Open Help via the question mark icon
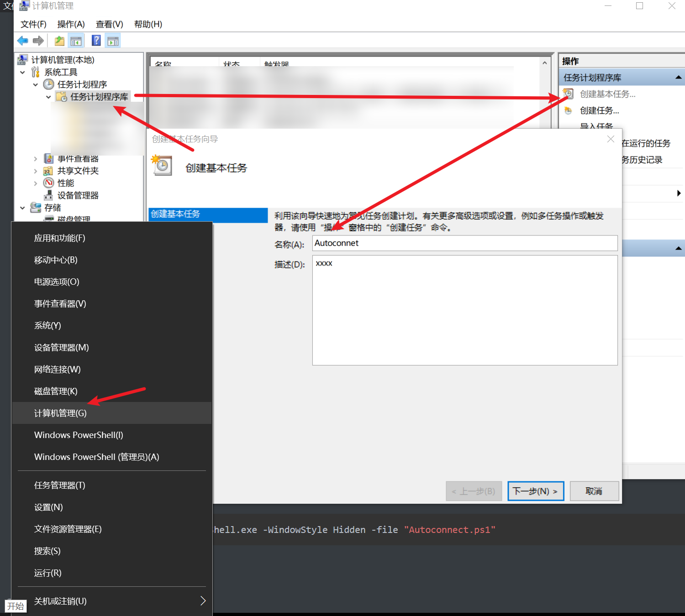Viewport: 685px width, 616px height. pos(96,41)
